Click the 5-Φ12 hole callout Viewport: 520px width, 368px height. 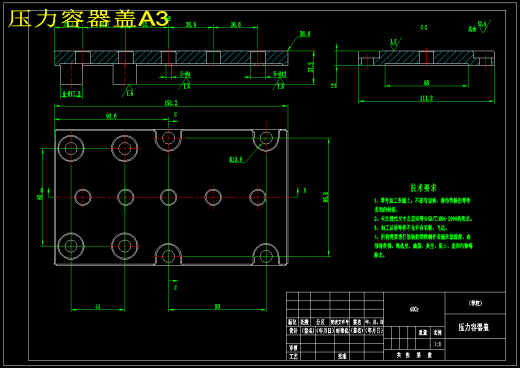[280, 74]
